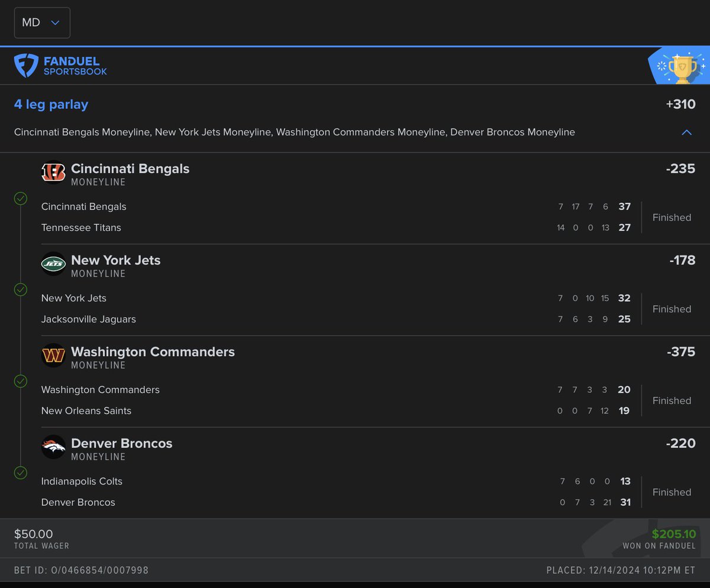Click the Jets final score 32
Viewport: 710px width, 588px height.
click(x=625, y=298)
